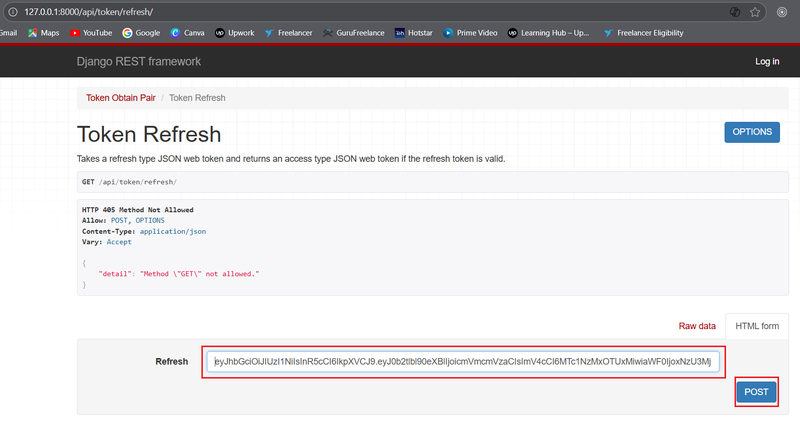Click the Log in link

pyautogui.click(x=767, y=61)
